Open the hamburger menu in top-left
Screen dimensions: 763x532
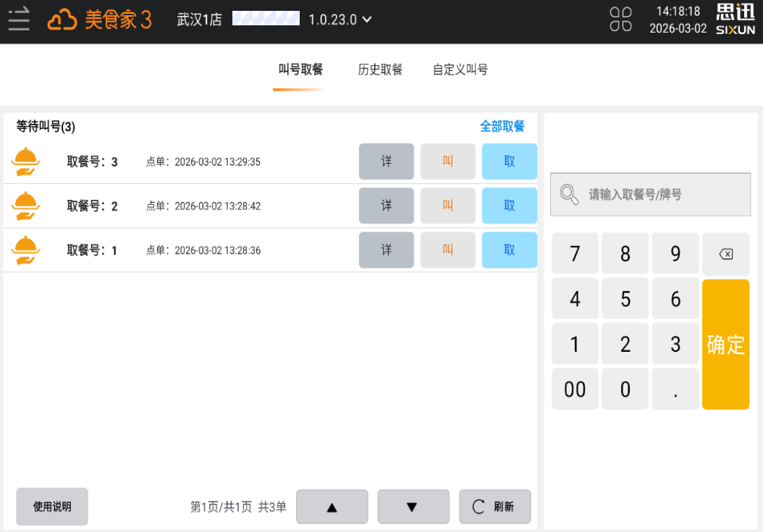click(x=19, y=19)
